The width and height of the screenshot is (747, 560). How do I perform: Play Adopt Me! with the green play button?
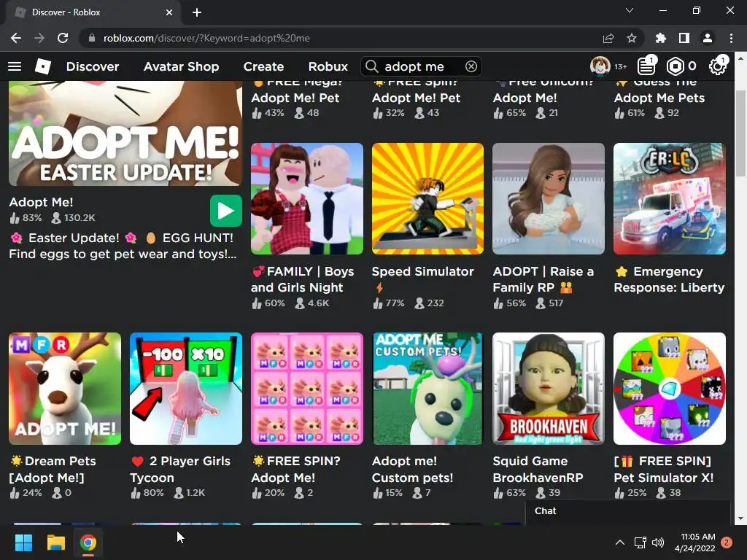tap(226, 211)
